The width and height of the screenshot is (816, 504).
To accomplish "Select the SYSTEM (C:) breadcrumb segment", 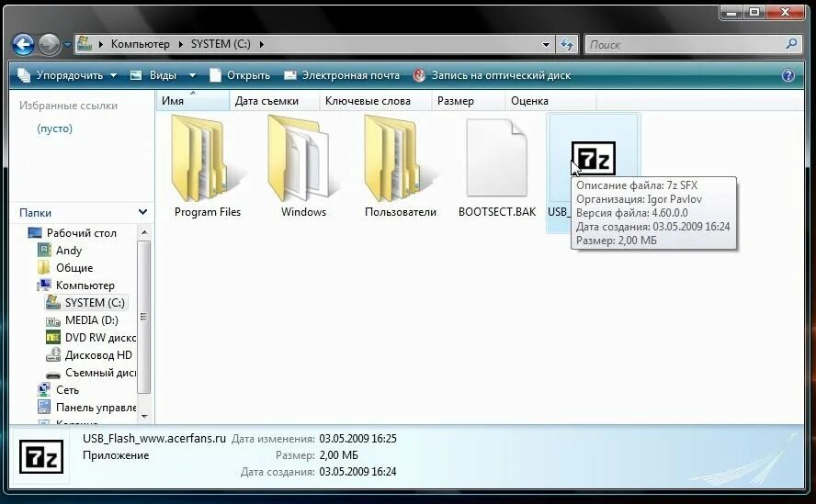I will pos(221,44).
